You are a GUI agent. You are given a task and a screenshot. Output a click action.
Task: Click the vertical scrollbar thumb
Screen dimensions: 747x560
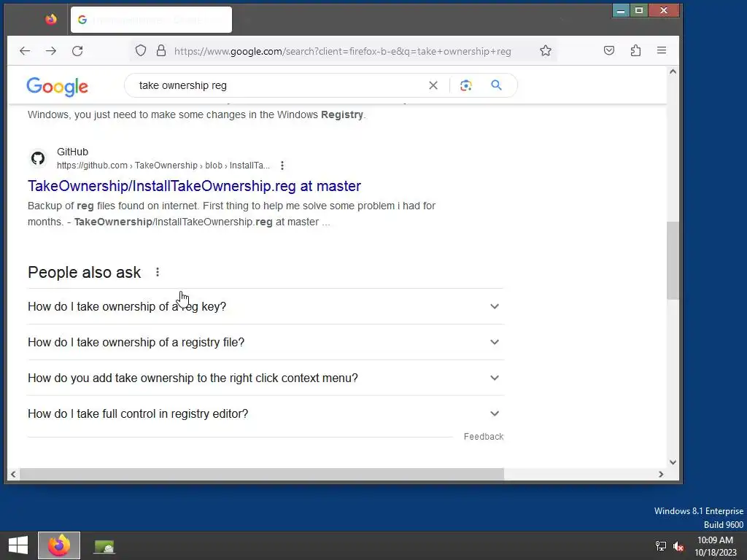click(x=672, y=260)
